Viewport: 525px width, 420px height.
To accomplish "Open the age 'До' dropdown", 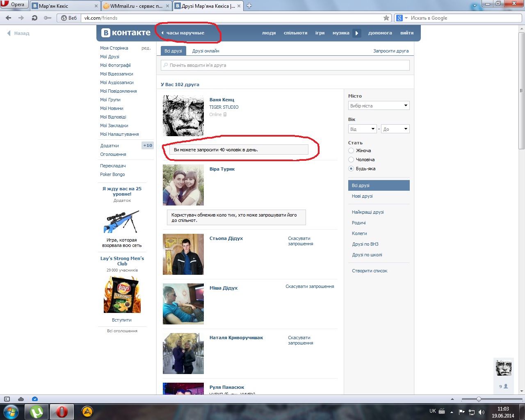I will pyautogui.click(x=395, y=129).
